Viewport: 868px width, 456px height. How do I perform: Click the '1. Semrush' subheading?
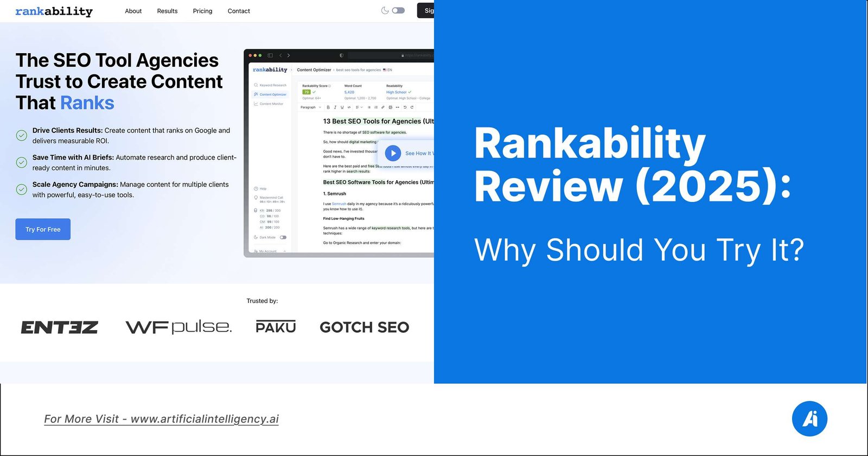point(335,194)
